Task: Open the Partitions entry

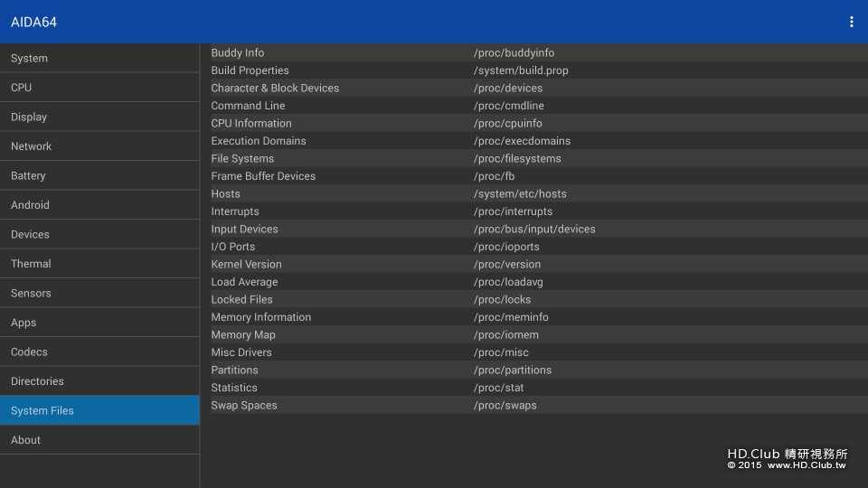Action: click(539, 370)
